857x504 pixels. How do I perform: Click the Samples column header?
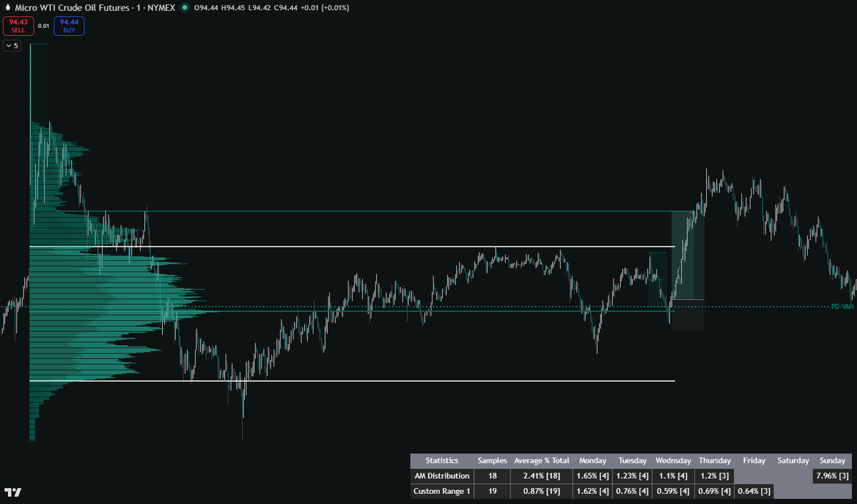[492, 460]
